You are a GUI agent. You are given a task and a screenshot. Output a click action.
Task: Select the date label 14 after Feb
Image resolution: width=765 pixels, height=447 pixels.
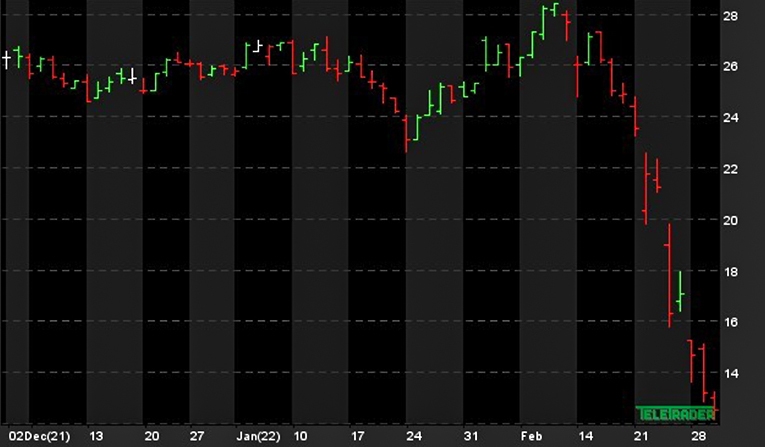585,436
